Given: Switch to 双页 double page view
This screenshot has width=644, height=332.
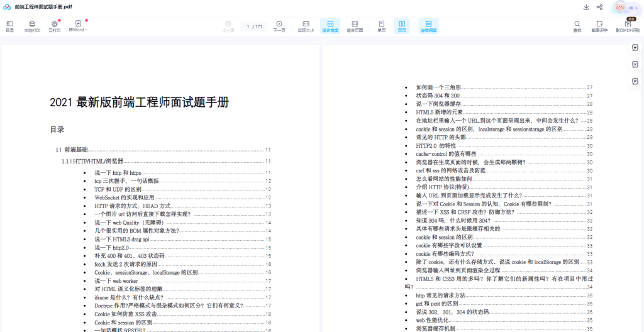Looking at the screenshot, I should point(402,26).
